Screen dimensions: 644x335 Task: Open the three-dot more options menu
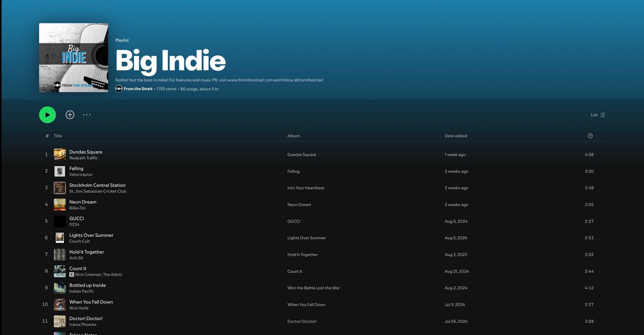pyautogui.click(x=87, y=115)
